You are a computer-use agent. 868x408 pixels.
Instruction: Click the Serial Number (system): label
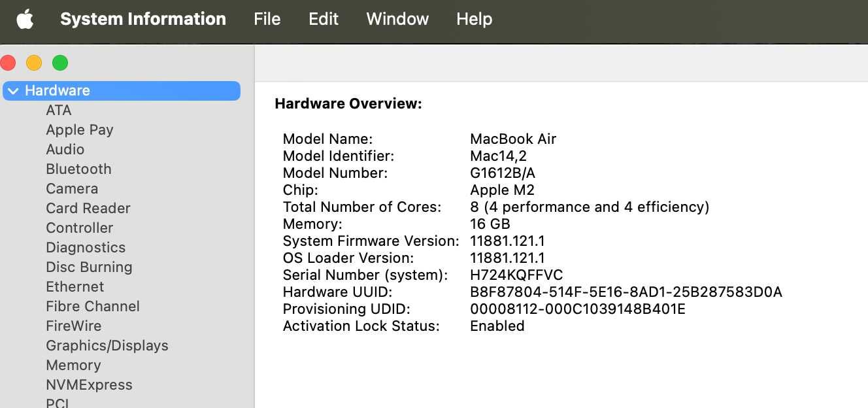click(365, 275)
